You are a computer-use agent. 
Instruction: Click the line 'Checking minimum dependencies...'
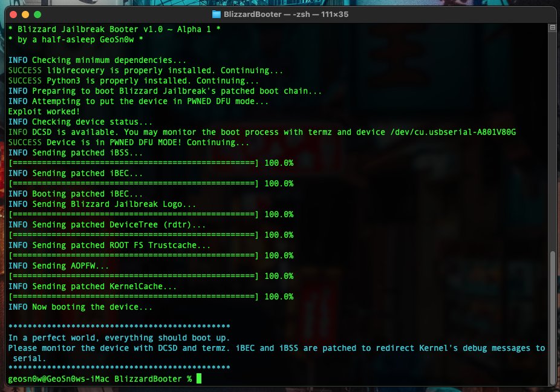pos(109,60)
